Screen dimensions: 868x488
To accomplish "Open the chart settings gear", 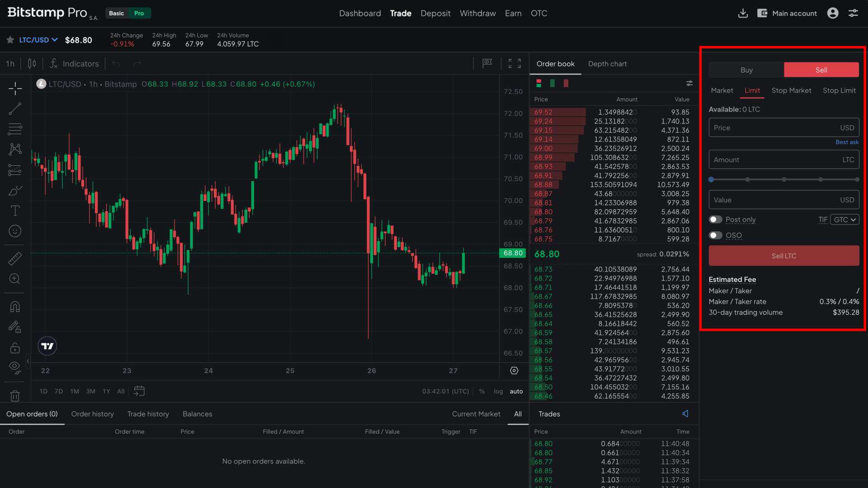I will 514,371.
